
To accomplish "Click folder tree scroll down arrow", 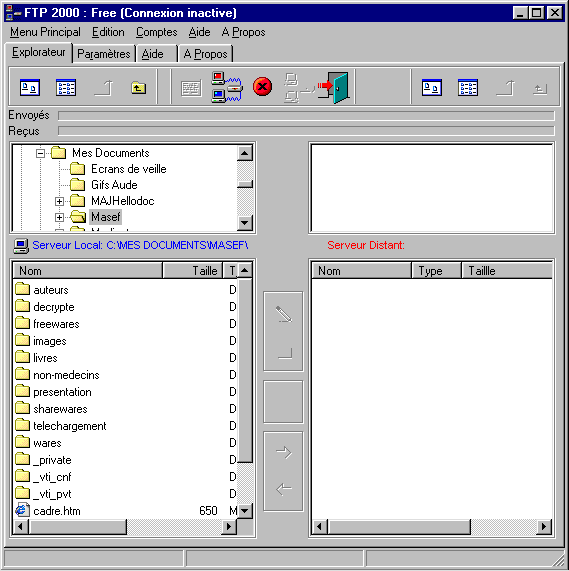I will coord(245,223).
